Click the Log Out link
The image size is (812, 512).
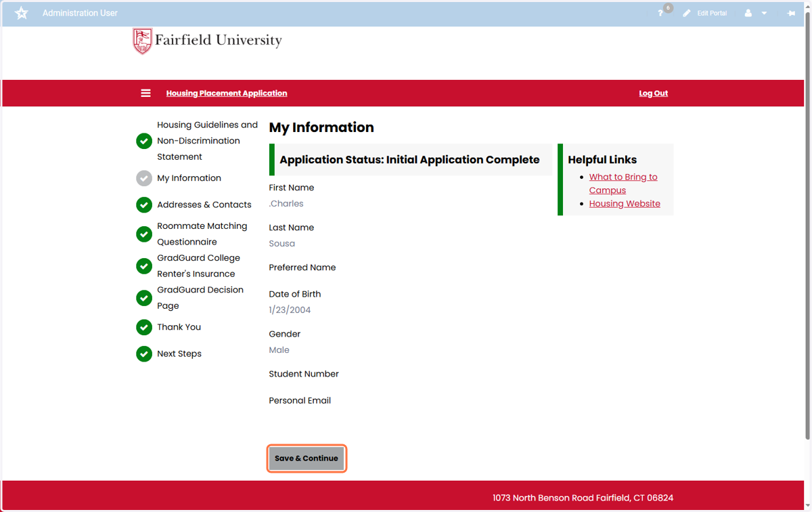(x=653, y=93)
